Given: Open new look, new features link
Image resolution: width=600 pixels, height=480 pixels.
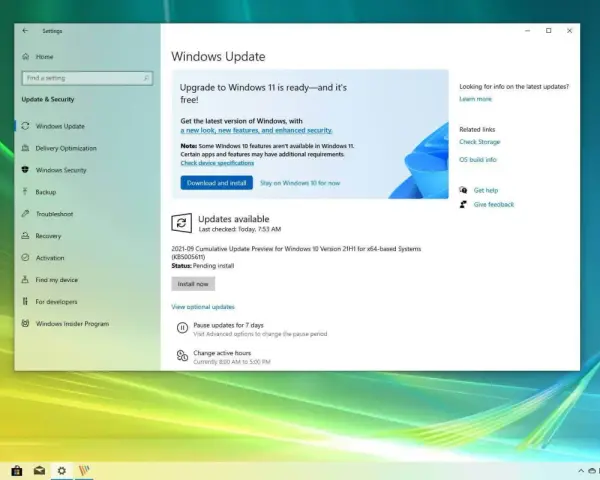Looking at the screenshot, I should 256,130.
